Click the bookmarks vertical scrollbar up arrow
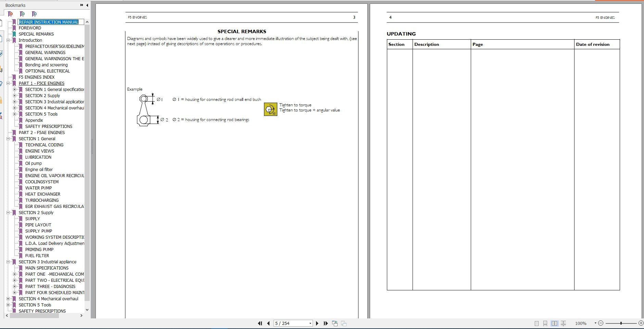Image resolution: width=644 pixels, height=329 pixels. click(x=87, y=22)
